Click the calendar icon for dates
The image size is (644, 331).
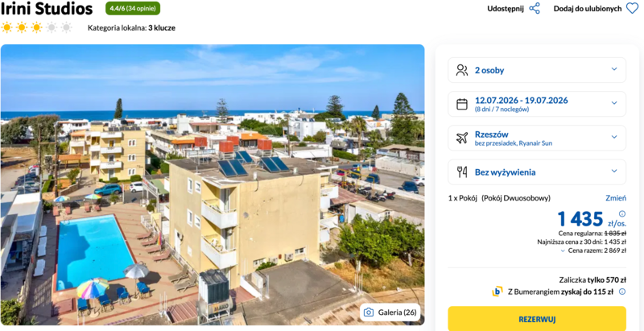tap(462, 104)
